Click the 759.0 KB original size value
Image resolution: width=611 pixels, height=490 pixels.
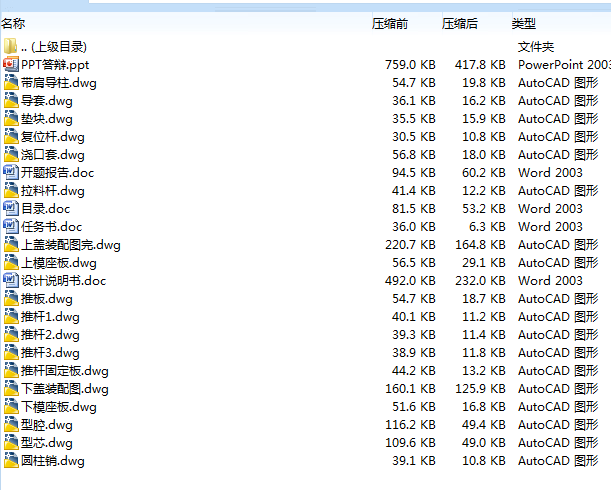point(410,64)
